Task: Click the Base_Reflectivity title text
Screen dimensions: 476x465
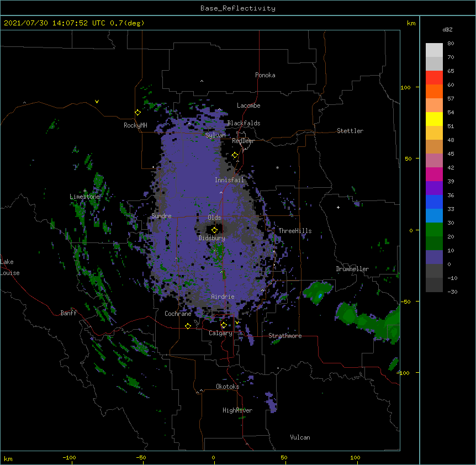Action: click(x=238, y=8)
